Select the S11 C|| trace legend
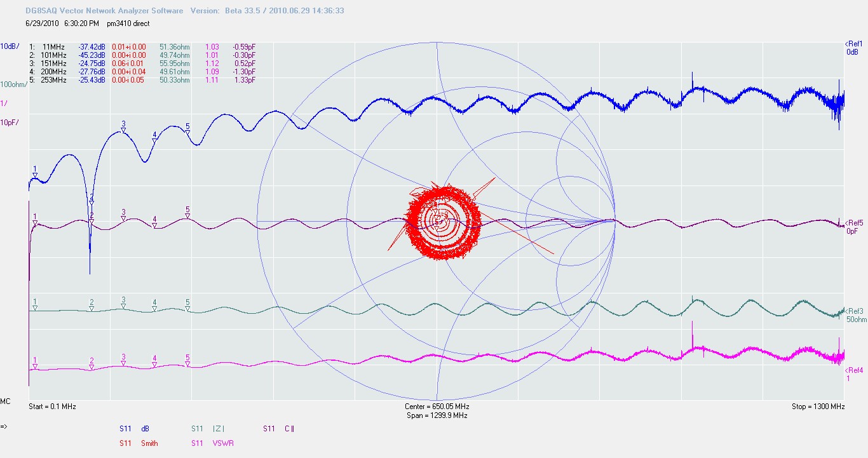This screenshot has height=458, width=868. click(279, 429)
